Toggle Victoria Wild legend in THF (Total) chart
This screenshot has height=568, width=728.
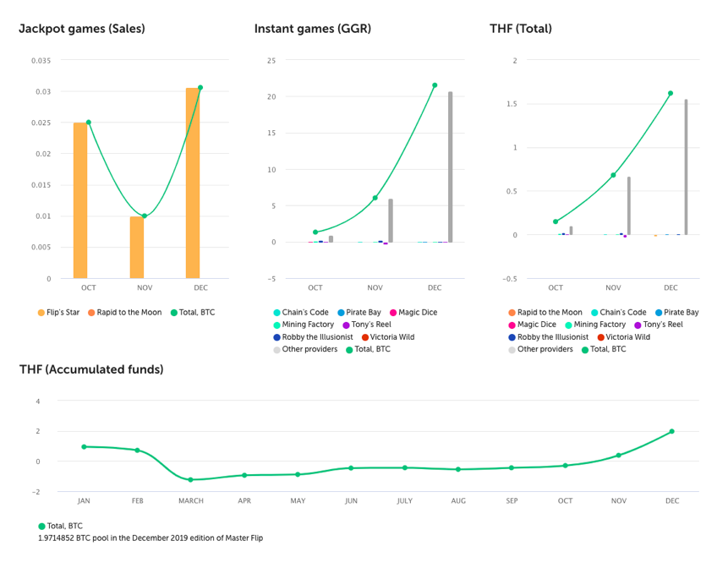pyautogui.click(x=623, y=337)
